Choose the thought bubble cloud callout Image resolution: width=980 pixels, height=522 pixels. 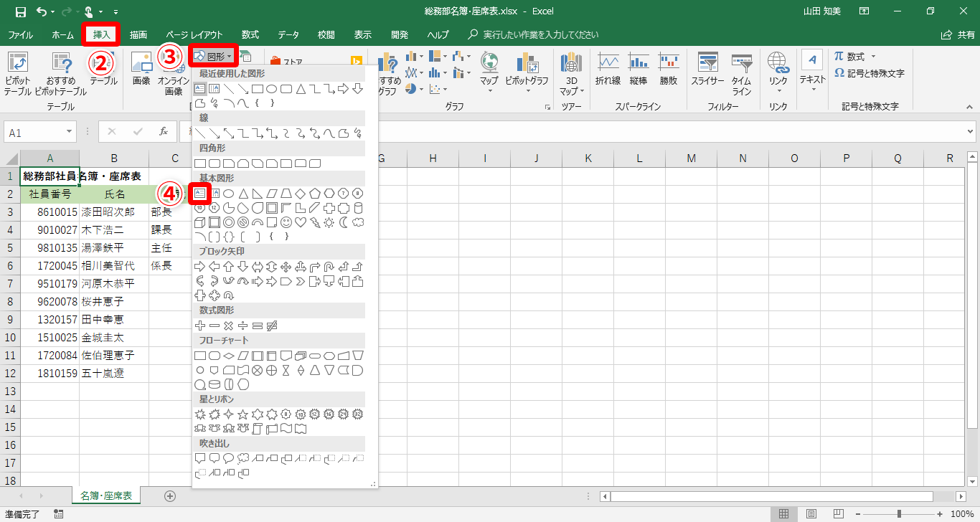(243, 458)
